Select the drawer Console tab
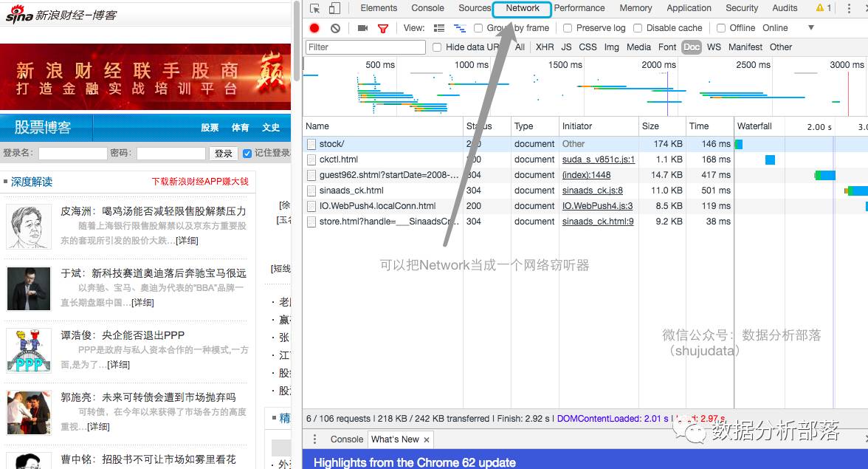868x469 pixels. coord(347,439)
